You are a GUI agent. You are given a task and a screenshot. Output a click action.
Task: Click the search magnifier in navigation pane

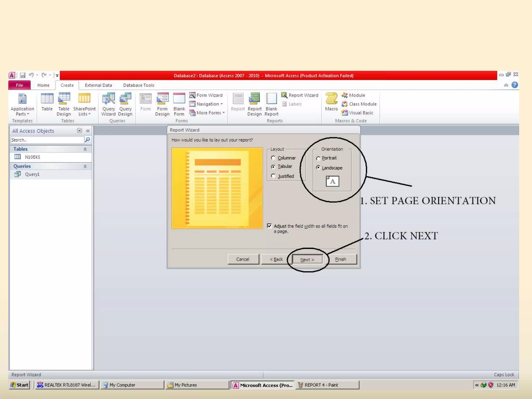[x=88, y=140]
